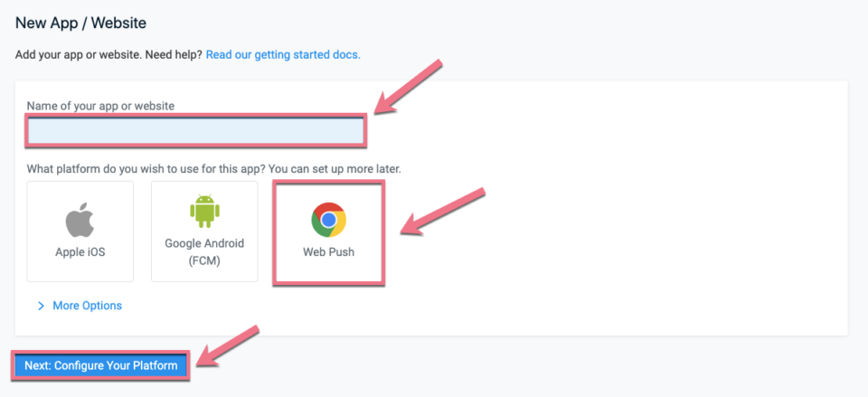
Task: Click the 'Google Android (FCM)' label text
Action: click(204, 252)
